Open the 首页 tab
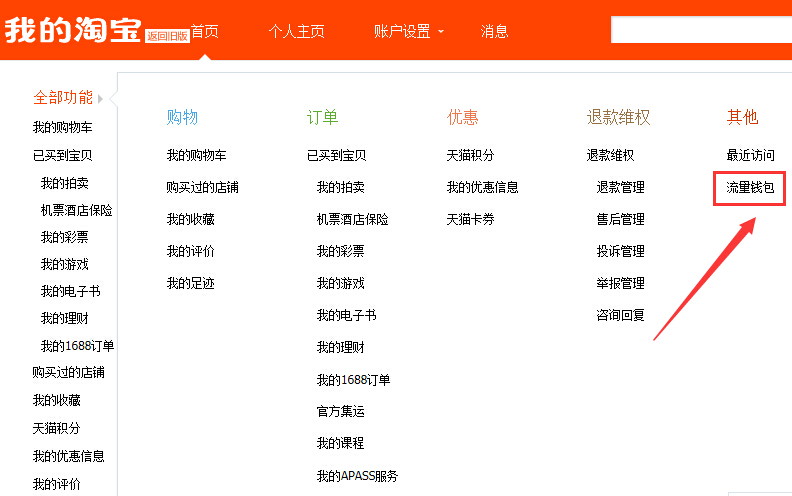Screen dimensions: 792x496 click(x=205, y=31)
